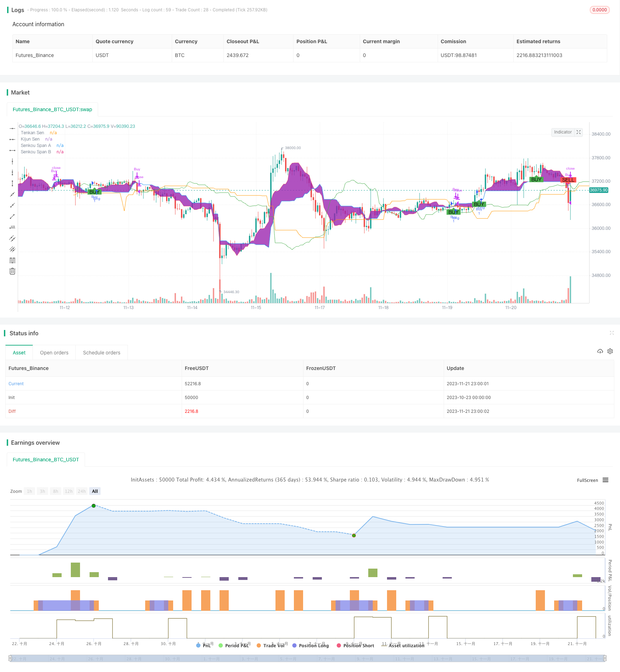
Task: Open the Futures_Binance_BTC_USDT:swap market tab
Action: click(52, 109)
